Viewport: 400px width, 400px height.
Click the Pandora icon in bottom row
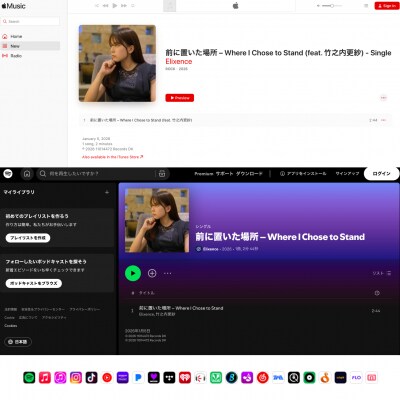point(138,378)
